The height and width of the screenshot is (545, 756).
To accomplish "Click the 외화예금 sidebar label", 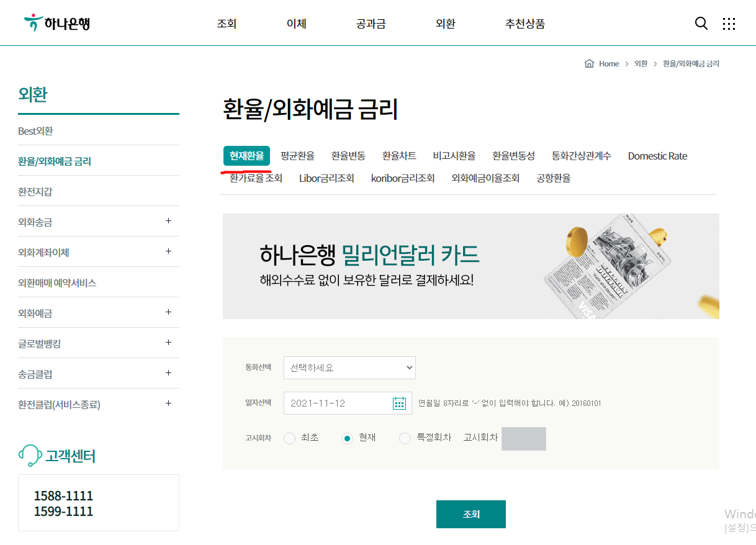I will click(35, 313).
